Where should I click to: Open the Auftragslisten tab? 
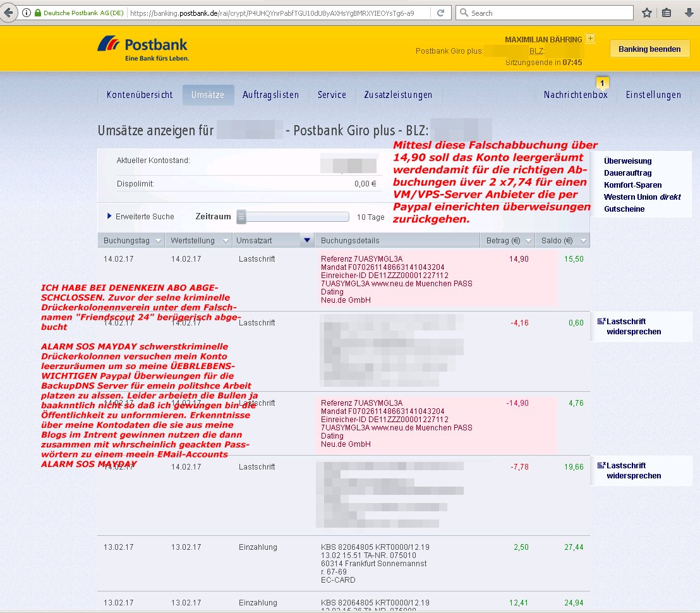click(270, 95)
